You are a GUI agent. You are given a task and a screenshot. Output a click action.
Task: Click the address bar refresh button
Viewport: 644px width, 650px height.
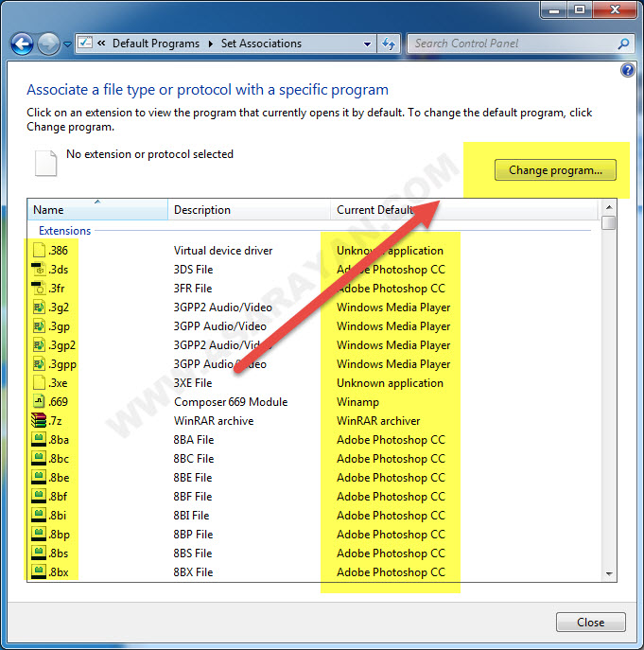coord(388,44)
